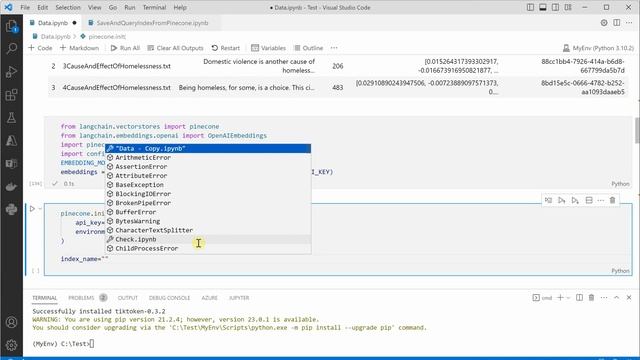Open the Variables viewer
The width and height of the screenshot is (640, 360).
click(268, 48)
